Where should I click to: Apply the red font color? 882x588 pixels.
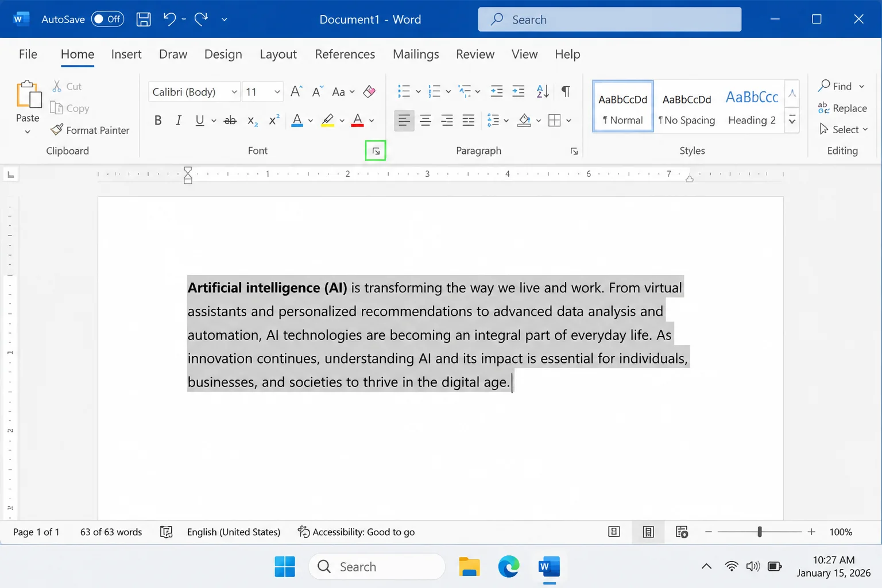(x=358, y=121)
